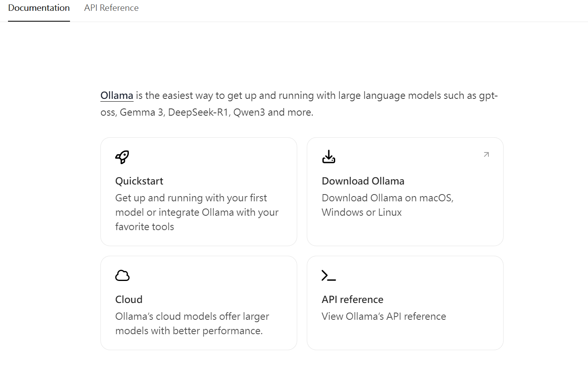Click the terminal prompt icon
The image size is (588, 373).
(x=329, y=275)
